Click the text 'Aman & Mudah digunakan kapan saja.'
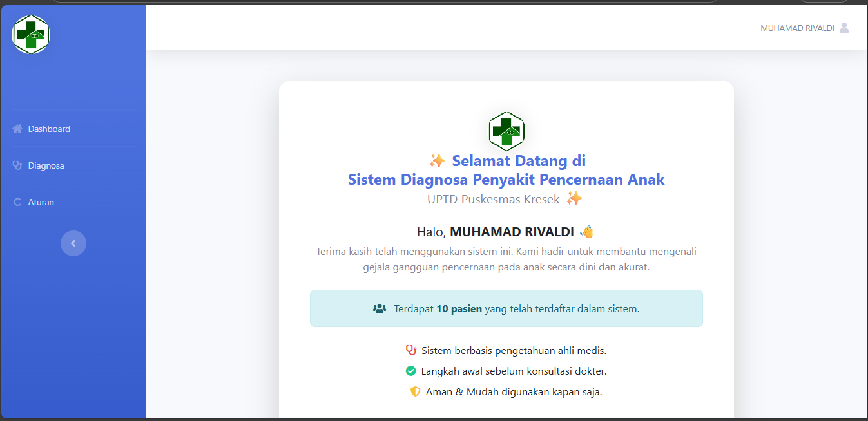Image resolution: width=868 pixels, height=421 pixels. coord(514,392)
